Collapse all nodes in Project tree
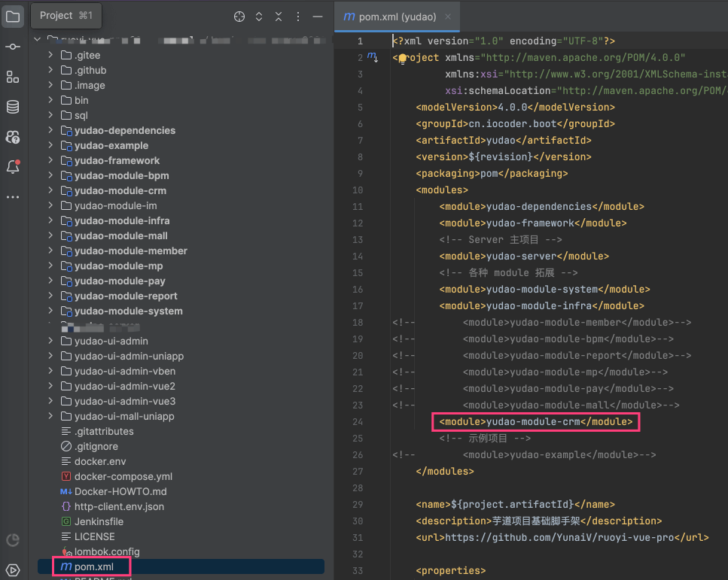Viewport: 728px width, 580px height. [x=279, y=17]
